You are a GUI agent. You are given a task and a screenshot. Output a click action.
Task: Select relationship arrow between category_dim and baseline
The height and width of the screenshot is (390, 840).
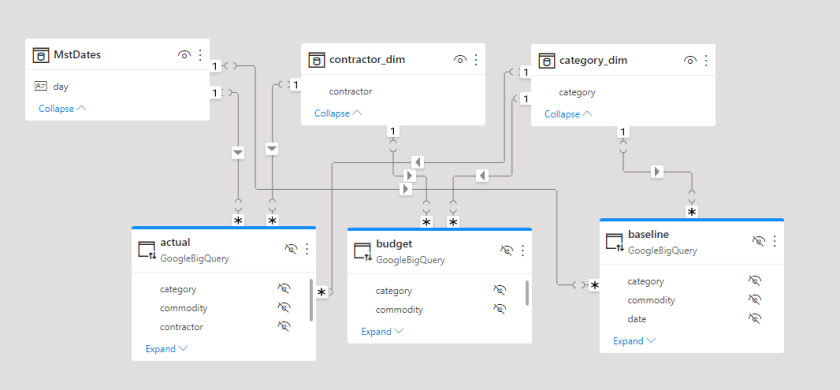pyautogui.click(x=657, y=172)
